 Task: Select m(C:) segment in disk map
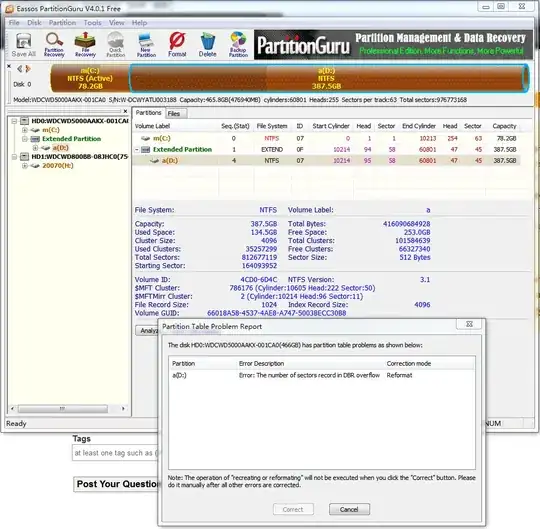coord(90,79)
